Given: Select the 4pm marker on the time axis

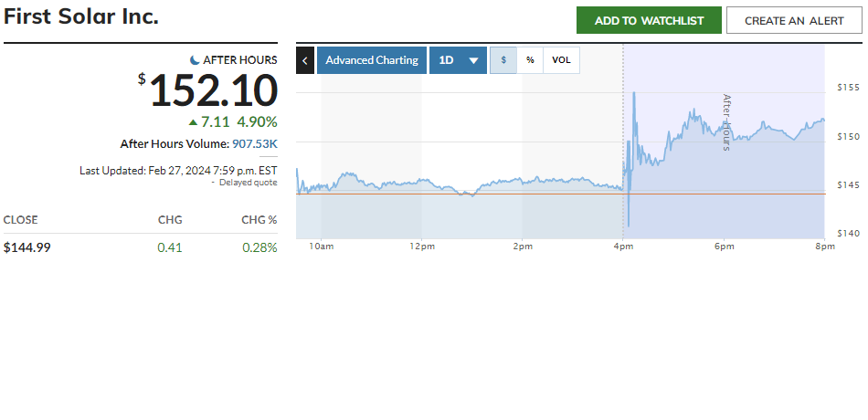Looking at the screenshot, I should click(623, 247).
